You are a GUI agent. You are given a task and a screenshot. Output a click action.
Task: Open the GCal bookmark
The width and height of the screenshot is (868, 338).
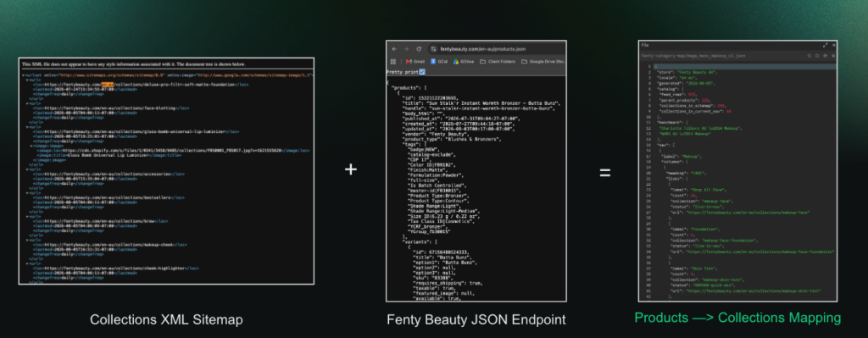[440, 61]
